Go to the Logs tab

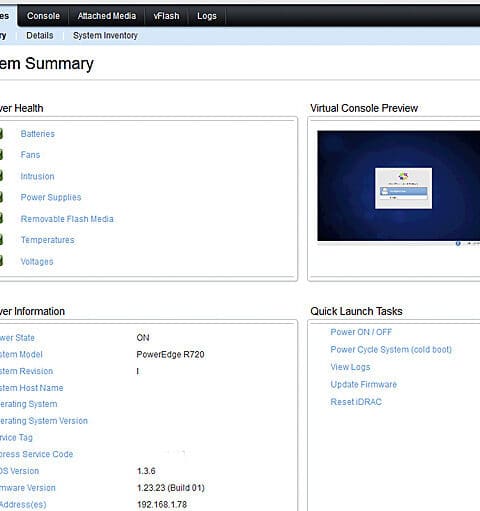click(x=207, y=16)
